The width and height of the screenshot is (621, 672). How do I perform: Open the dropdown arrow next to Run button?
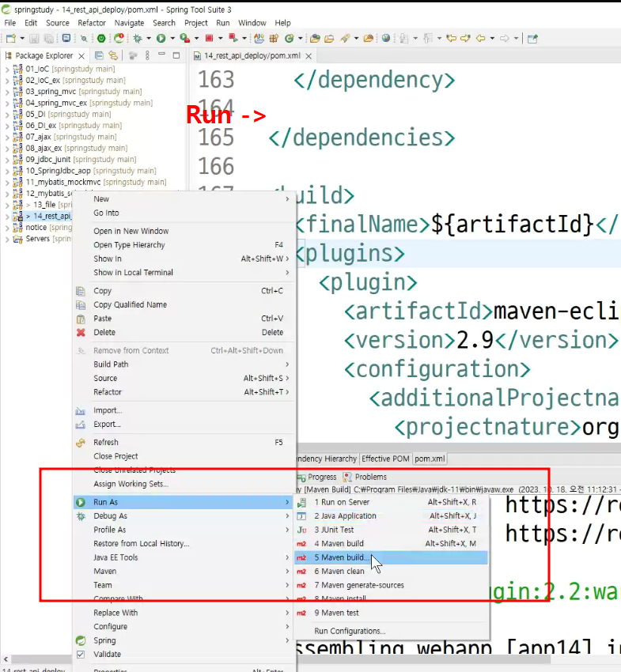pos(172,39)
